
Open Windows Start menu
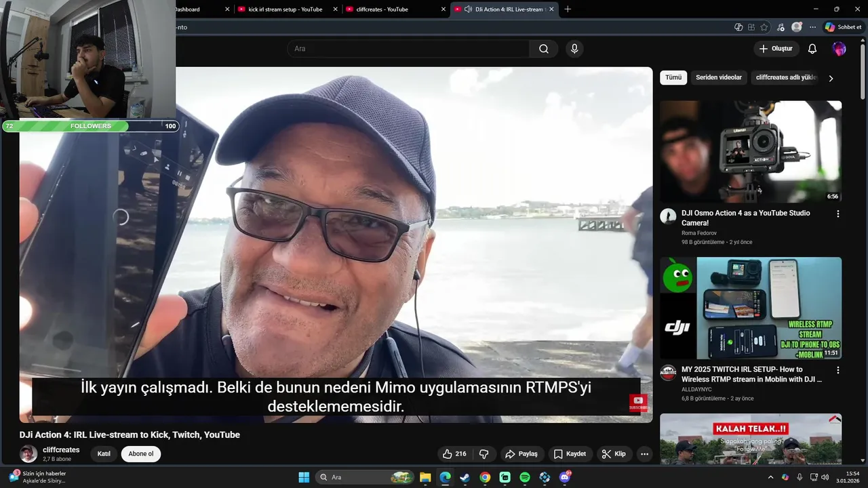(304, 477)
